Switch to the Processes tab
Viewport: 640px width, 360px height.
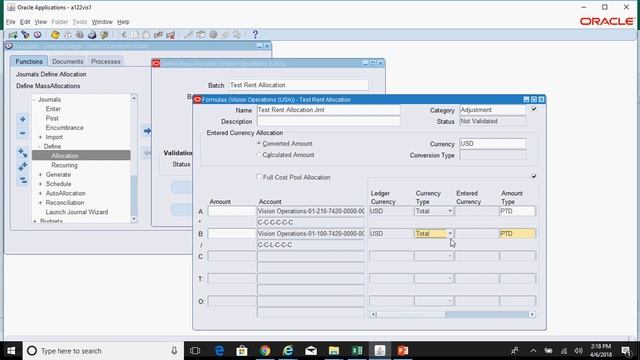coord(106,61)
